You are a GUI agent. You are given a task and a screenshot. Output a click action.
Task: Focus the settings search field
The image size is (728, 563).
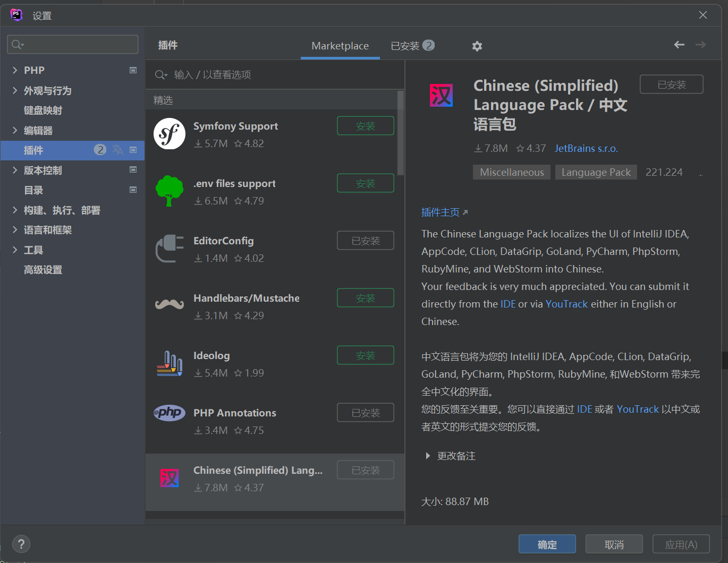[73, 45]
